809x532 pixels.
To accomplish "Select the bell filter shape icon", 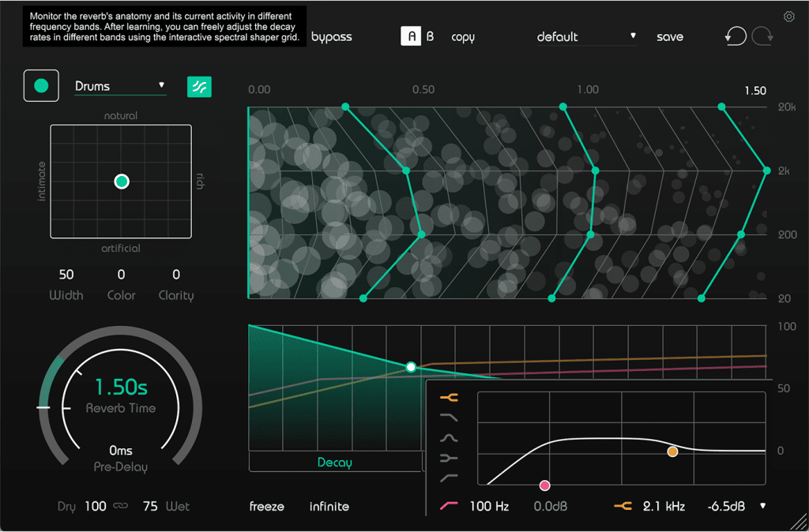I will [448, 438].
